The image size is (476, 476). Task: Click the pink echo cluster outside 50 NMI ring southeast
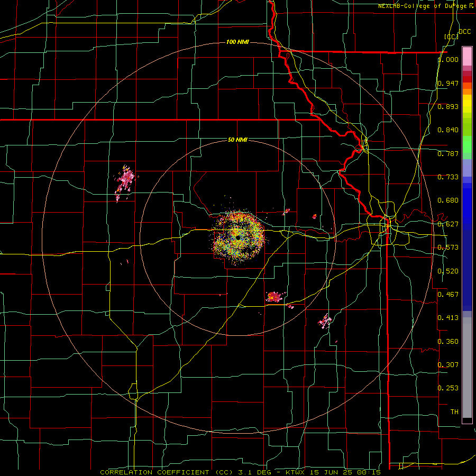325,322
